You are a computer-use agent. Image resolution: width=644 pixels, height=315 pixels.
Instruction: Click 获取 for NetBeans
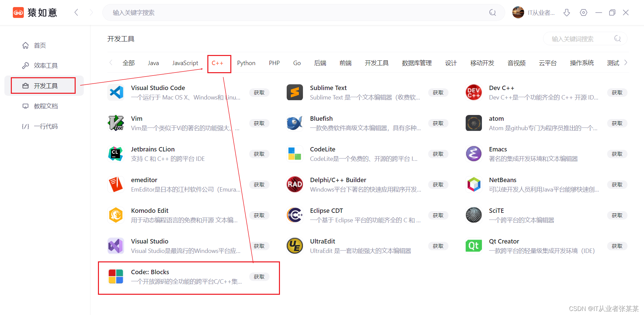click(x=617, y=184)
